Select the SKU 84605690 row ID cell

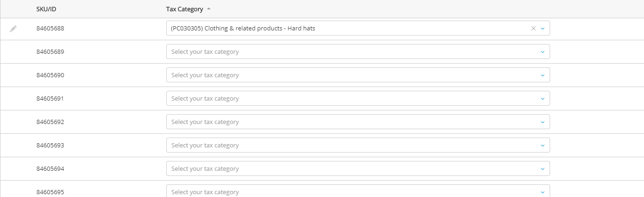pyautogui.click(x=50, y=75)
